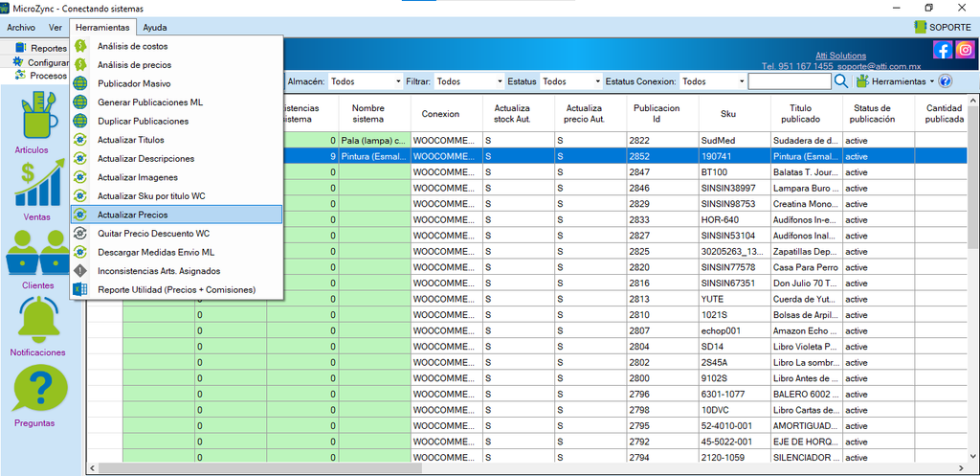Click the Análisis de costos icon

point(80,46)
